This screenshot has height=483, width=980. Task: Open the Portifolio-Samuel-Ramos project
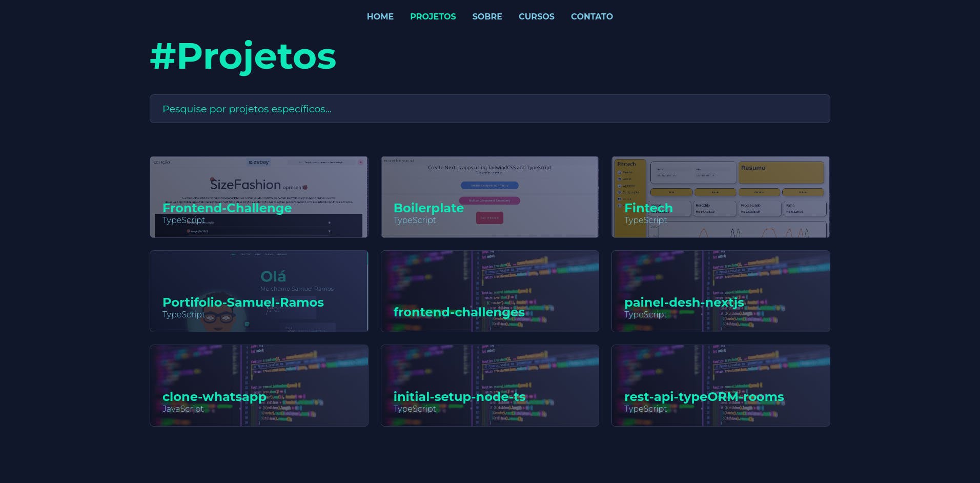pos(243,303)
